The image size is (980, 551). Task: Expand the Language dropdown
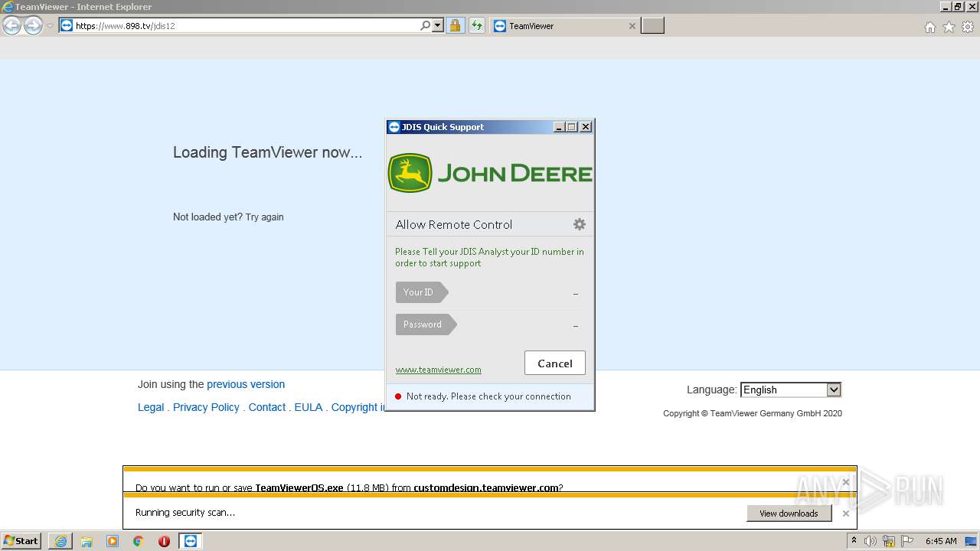pos(791,390)
